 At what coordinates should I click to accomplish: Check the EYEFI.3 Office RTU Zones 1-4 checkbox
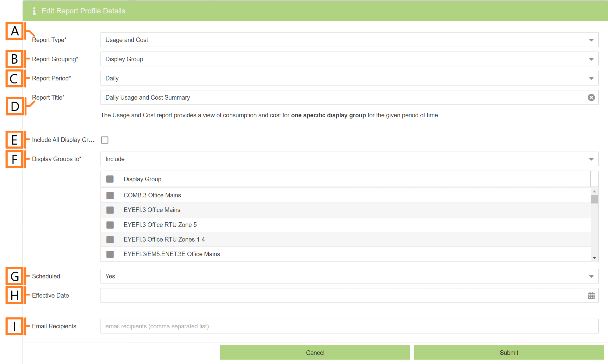pos(110,239)
